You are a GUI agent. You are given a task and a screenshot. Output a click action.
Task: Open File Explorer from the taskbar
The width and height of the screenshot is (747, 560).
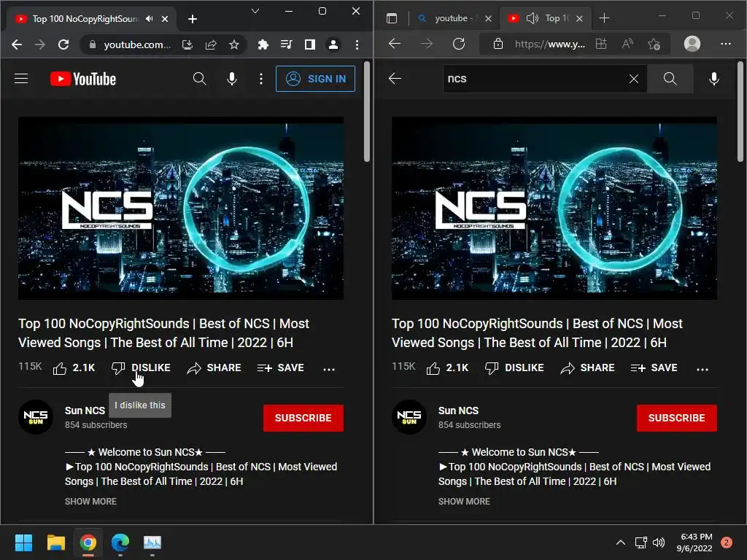pyautogui.click(x=55, y=542)
